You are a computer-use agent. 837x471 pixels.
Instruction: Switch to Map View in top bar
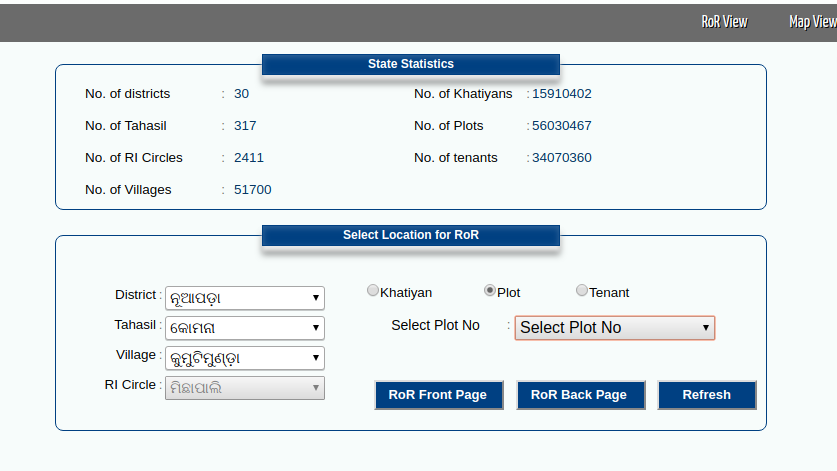pos(812,21)
